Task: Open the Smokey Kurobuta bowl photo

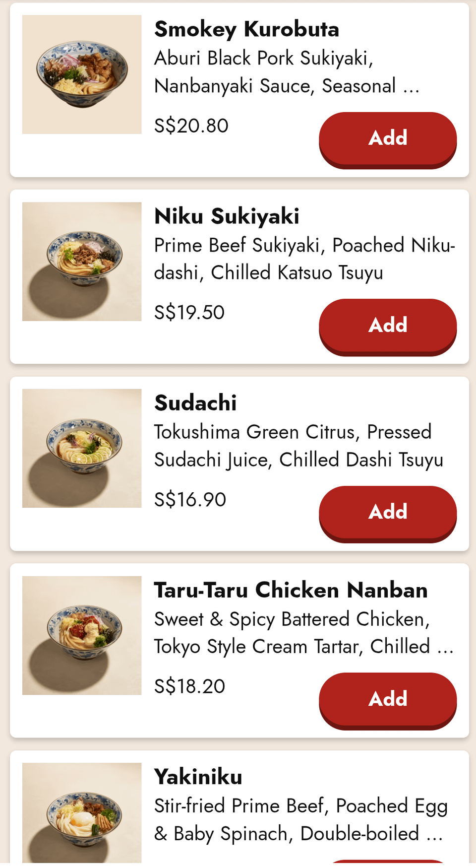Action: 82,74
